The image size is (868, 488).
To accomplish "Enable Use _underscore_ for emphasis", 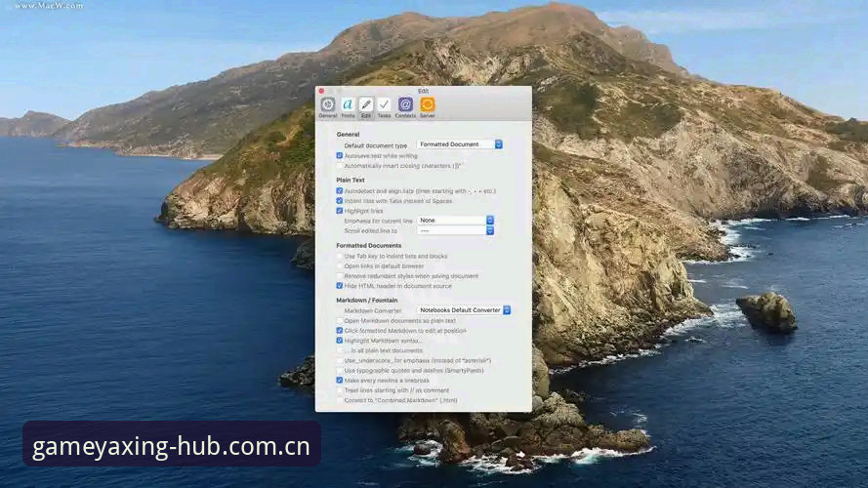I will pos(340,361).
